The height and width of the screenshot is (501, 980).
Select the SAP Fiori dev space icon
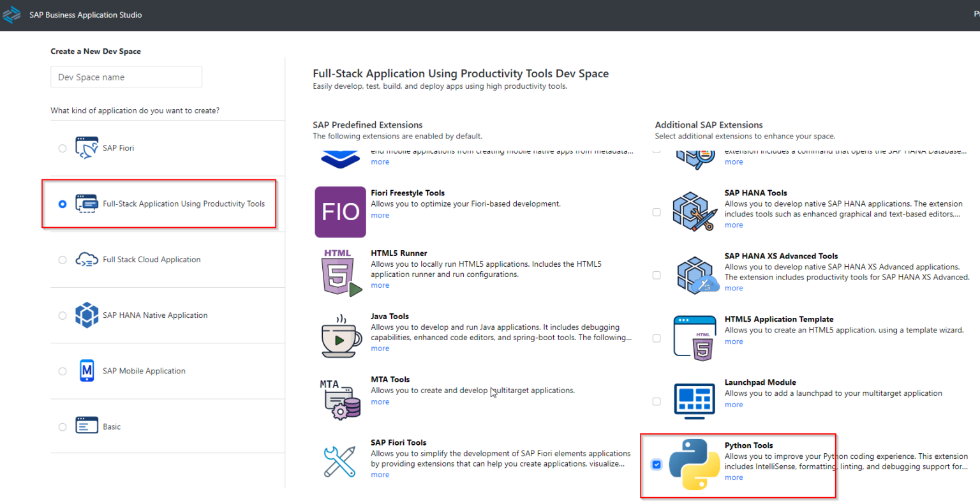87,146
